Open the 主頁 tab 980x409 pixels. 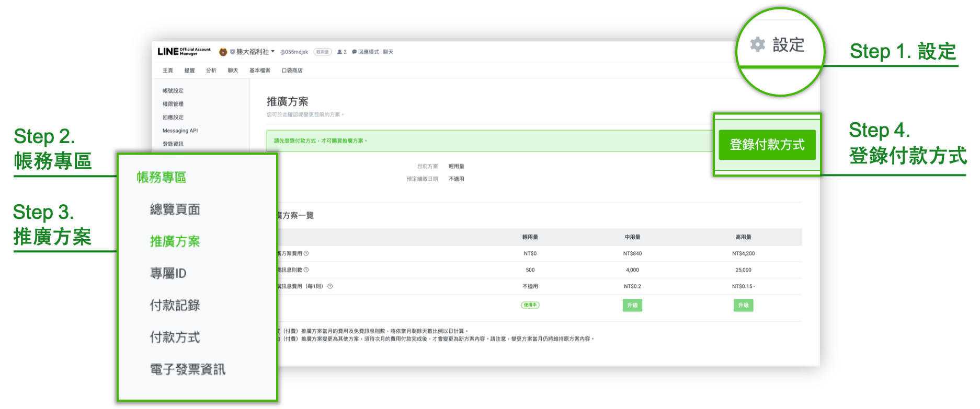(x=168, y=71)
